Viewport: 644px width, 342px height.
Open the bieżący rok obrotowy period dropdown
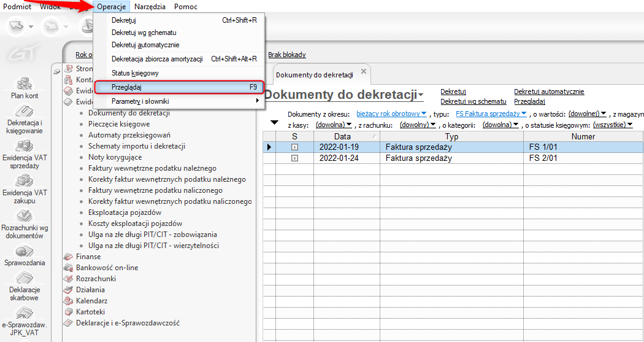coord(391,114)
